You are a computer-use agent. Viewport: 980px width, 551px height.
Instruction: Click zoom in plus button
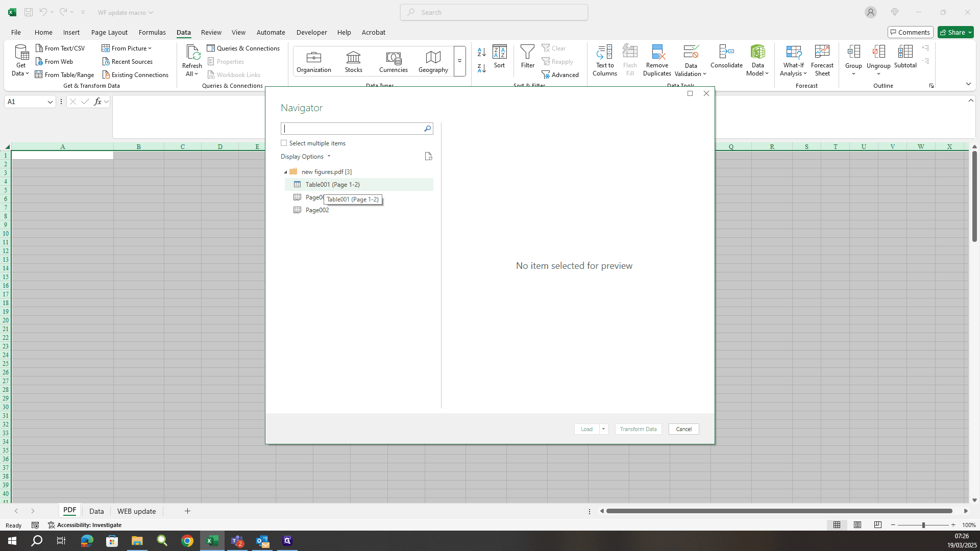(953, 525)
